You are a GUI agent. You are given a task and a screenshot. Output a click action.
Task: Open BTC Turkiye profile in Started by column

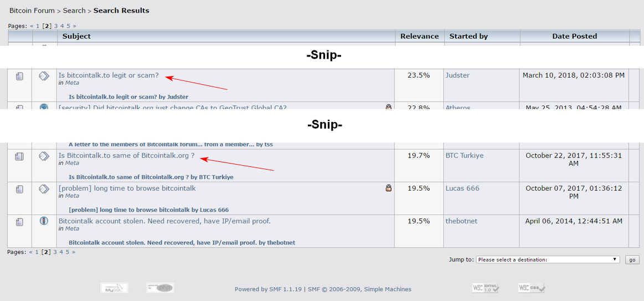pyautogui.click(x=465, y=155)
